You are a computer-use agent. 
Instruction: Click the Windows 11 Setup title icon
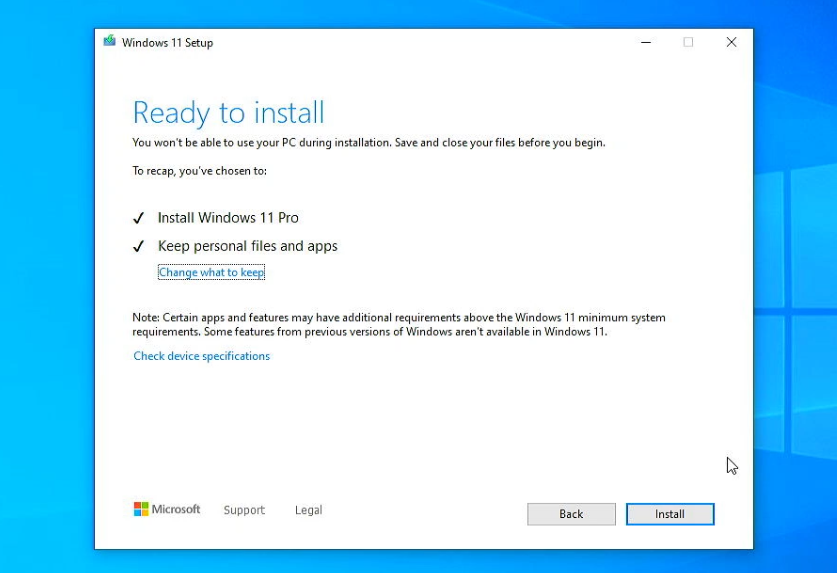109,41
